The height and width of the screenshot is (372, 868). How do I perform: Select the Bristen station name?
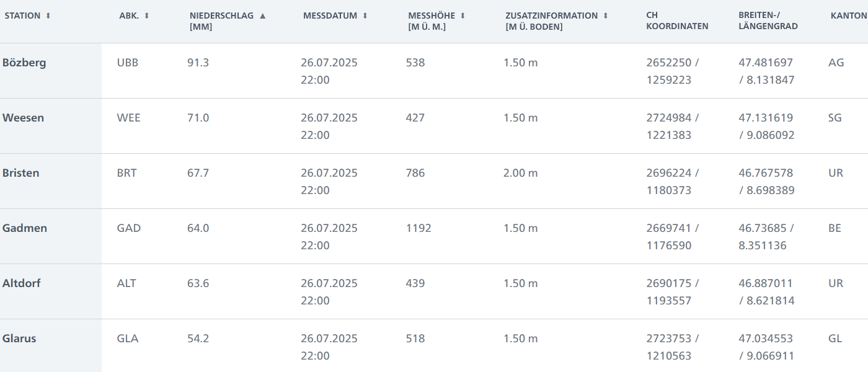tap(20, 173)
